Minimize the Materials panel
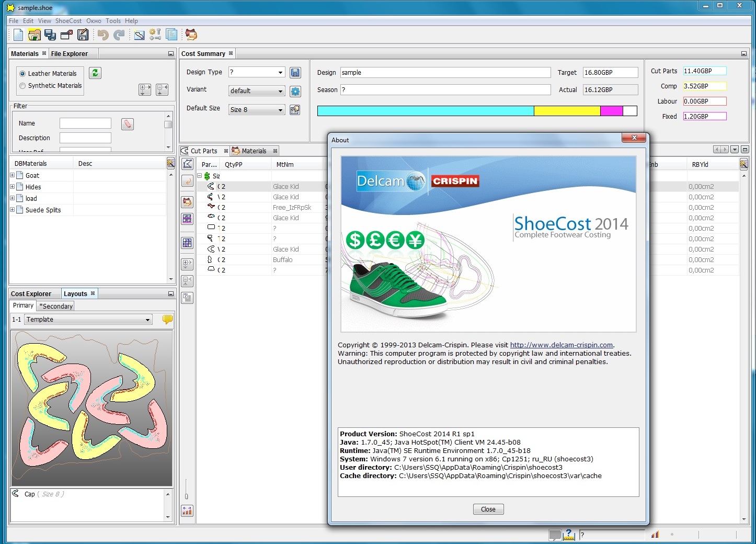756x544 pixels. tap(170, 54)
